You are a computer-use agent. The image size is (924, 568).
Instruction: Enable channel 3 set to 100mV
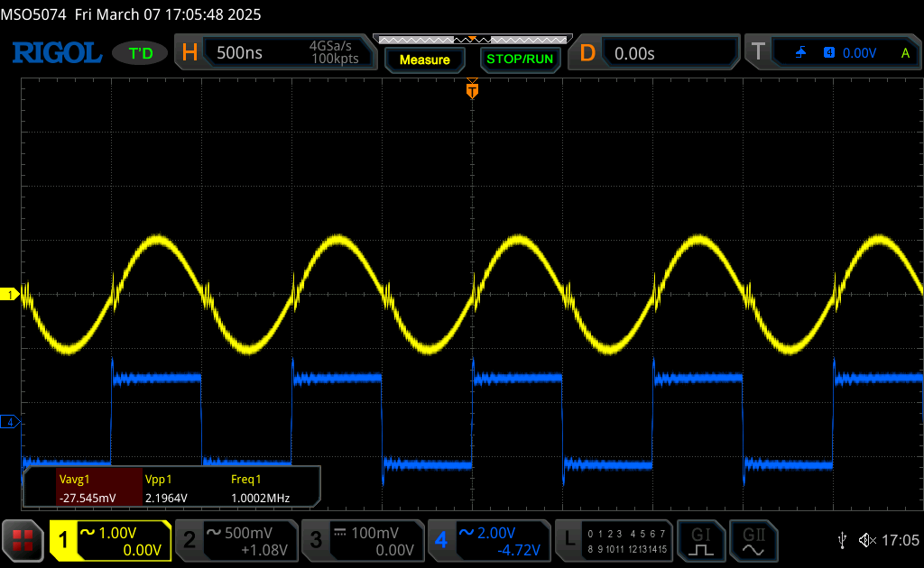coord(362,540)
